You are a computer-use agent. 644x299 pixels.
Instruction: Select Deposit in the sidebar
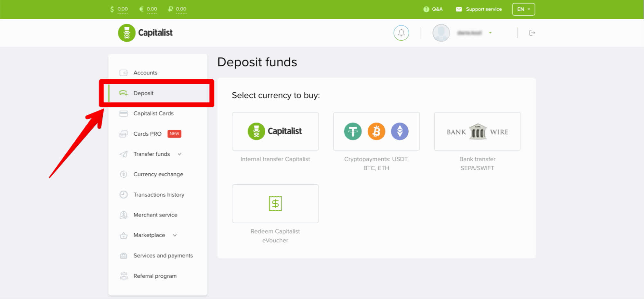point(158,93)
